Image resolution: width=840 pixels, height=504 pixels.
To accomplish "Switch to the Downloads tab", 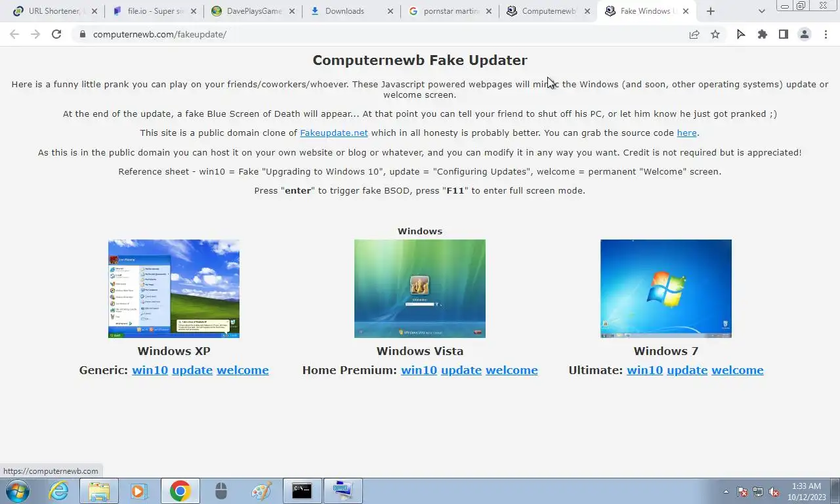I will click(351, 11).
